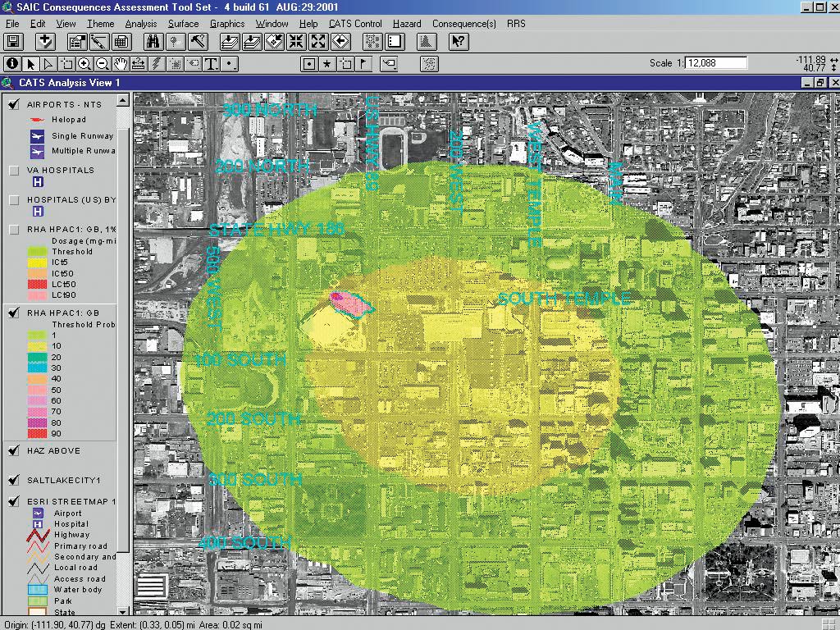Open the Consequence(s) menu
The width and height of the screenshot is (840, 630).
464,24
